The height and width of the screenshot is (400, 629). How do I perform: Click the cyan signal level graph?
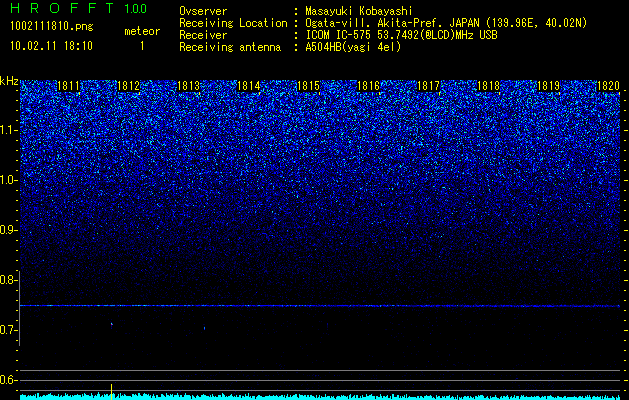click(x=320, y=396)
